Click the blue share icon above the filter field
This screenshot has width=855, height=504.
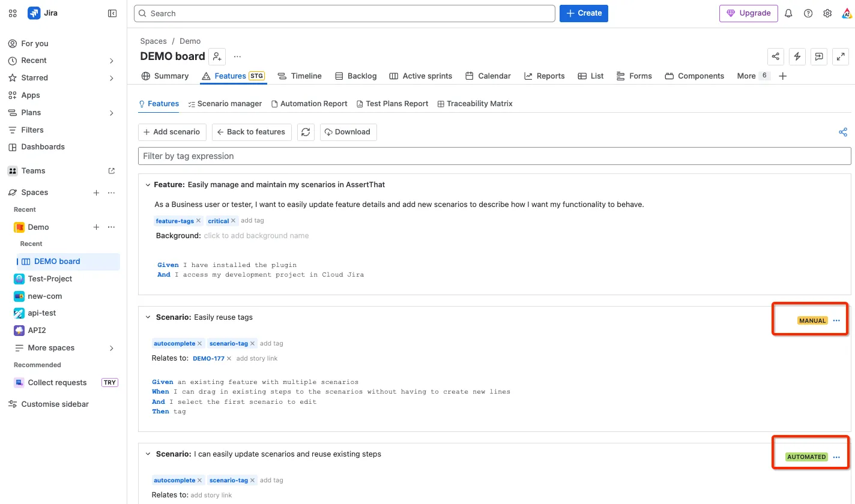pos(843,132)
